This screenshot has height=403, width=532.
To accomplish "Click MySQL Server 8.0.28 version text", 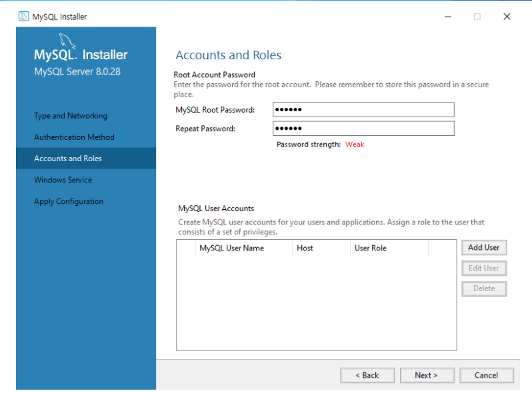I will click(77, 71).
